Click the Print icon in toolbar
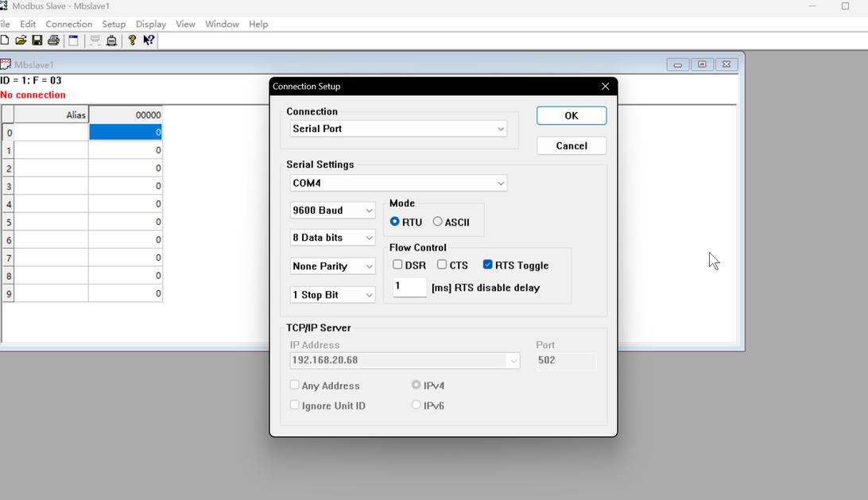The width and height of the screenshot is (868, 500). 53,41
